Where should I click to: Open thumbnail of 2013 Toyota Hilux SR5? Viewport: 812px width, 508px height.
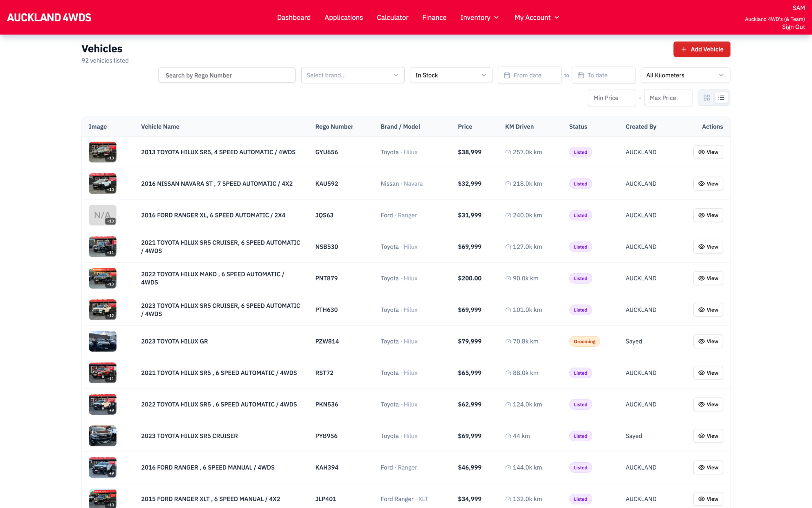coord(102,152)
